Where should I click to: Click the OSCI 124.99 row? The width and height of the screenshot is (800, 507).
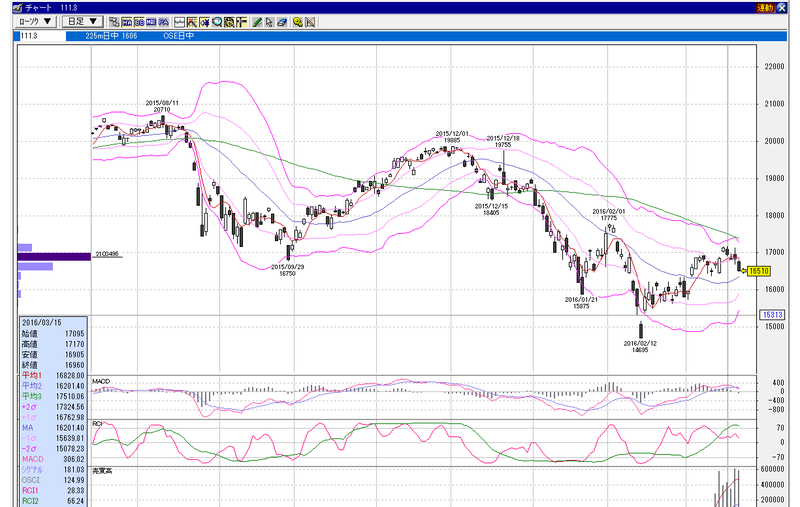click(53, 480)
